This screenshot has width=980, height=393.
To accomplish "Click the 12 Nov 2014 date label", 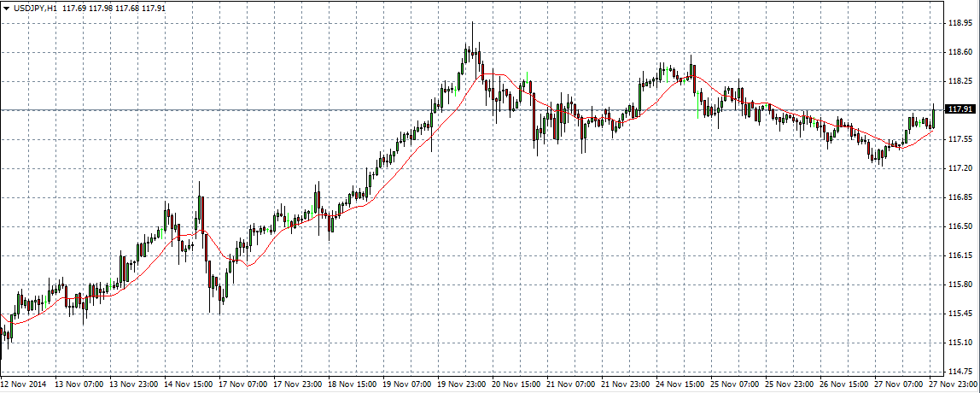I will tap(23, 385).
